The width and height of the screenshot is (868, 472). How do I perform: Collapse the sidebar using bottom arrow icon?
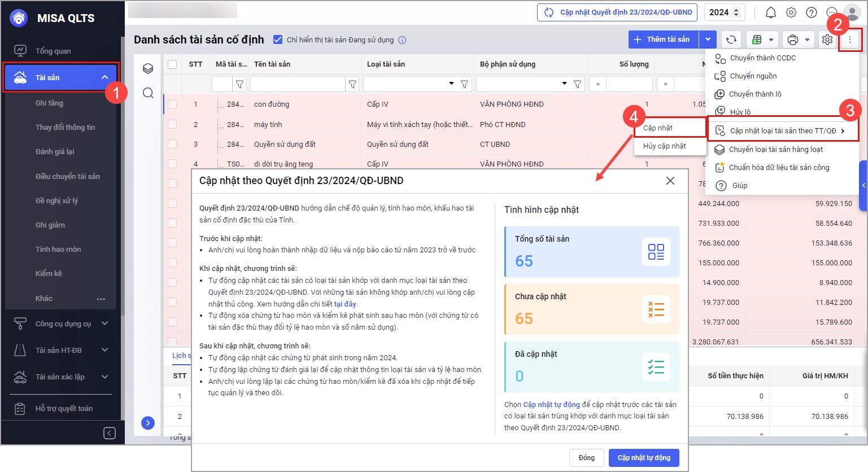(110, 433)
